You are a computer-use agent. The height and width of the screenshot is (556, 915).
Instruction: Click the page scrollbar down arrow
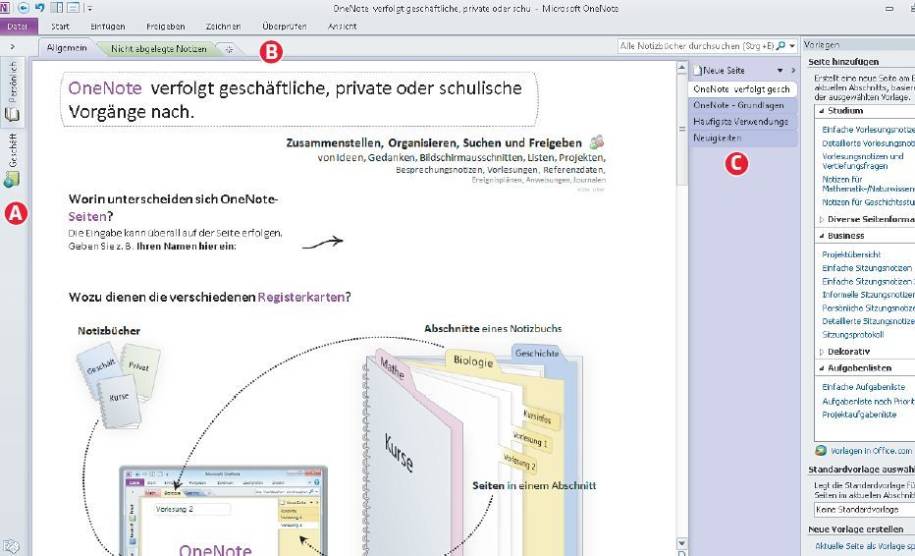pyautogui.click(x=682, y=543)
